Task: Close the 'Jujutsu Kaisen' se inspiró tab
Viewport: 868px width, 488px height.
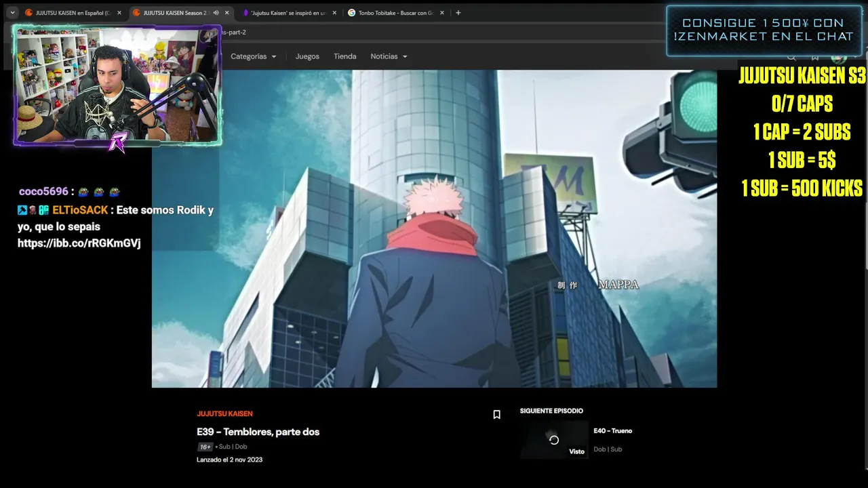Action: click(334, 13)
